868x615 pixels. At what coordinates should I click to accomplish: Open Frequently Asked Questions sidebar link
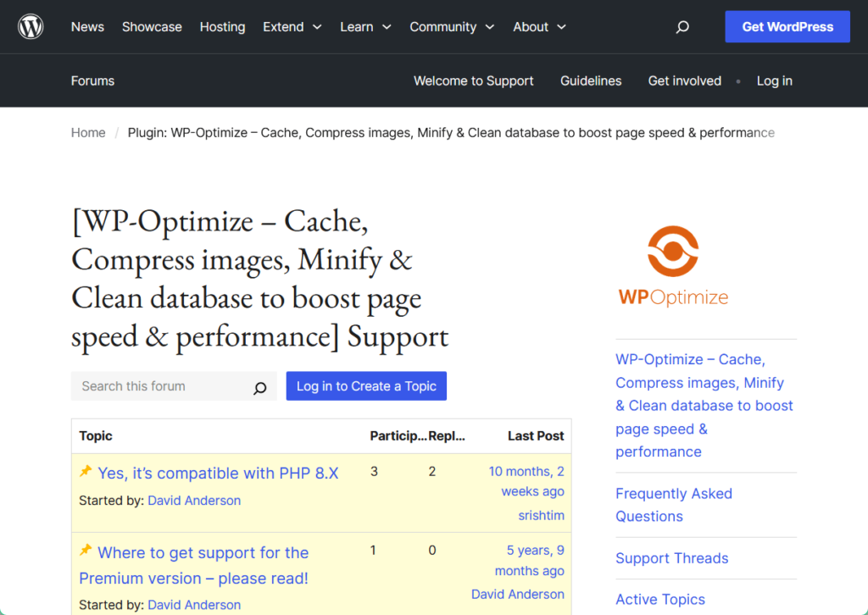[674, 504]
